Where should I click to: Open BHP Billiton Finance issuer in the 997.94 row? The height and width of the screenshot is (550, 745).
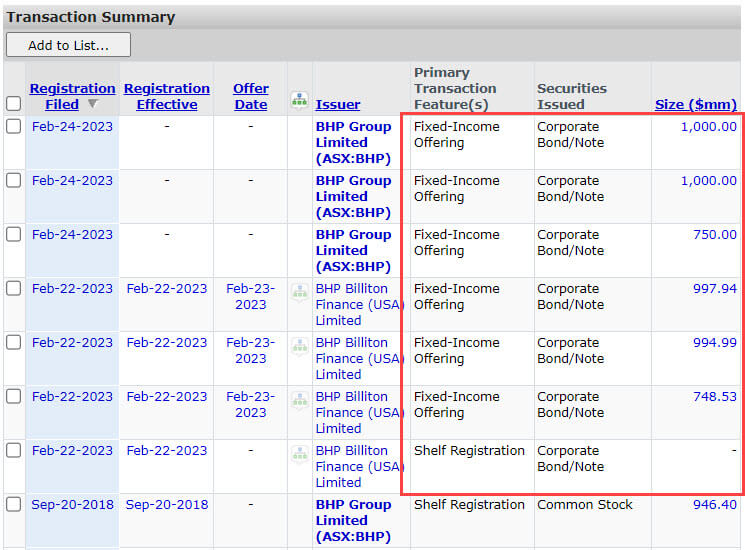click(360, 304)
